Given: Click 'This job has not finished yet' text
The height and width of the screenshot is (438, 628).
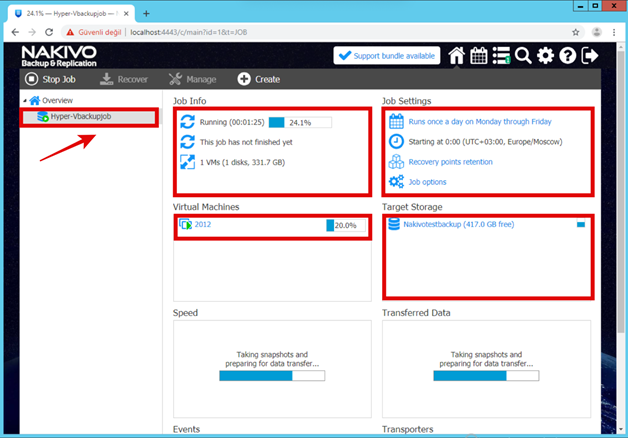Looking at the screenshot, I should pos(246,142).
